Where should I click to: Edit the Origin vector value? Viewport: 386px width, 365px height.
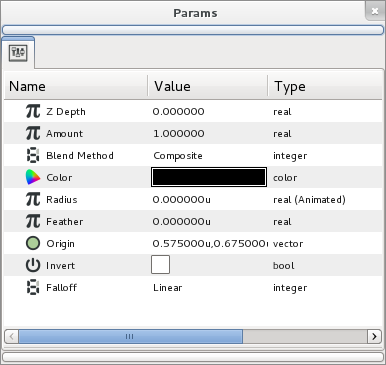[210, 244]
